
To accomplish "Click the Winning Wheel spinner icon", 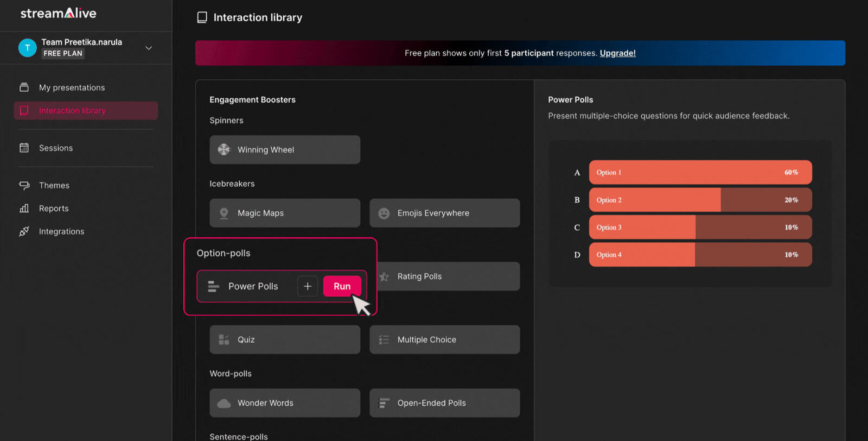I will tap(224, 149).
